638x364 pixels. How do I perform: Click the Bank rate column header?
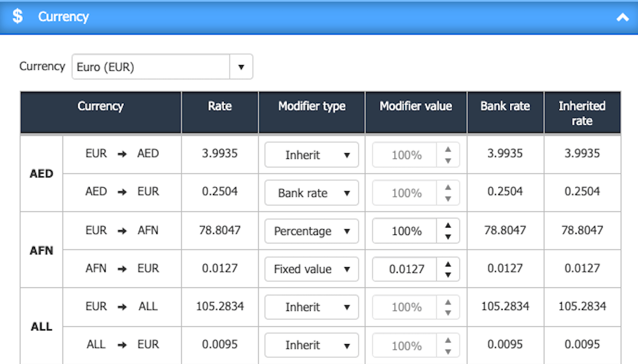(x=505, y=112)
